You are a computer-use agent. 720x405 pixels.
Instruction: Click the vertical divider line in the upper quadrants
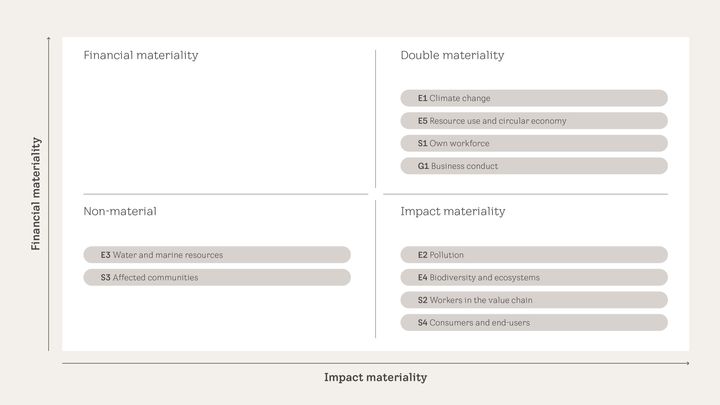click(376, 118)
